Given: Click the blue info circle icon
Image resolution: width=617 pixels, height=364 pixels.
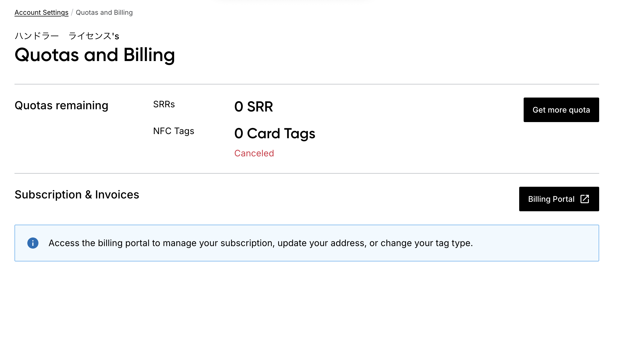Looking at the screenshot, I should pyautogui.click(x=33, y=243).
